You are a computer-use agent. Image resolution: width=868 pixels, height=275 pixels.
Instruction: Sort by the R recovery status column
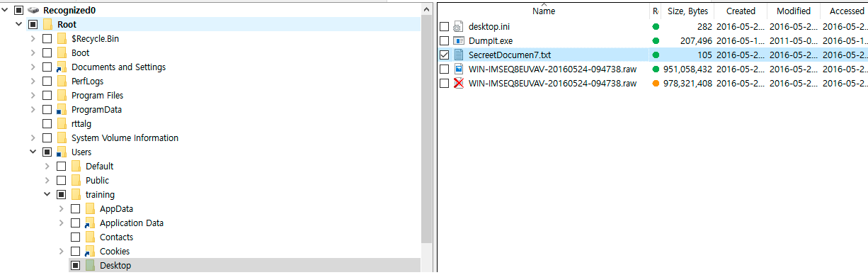click(x=656, y=11)
